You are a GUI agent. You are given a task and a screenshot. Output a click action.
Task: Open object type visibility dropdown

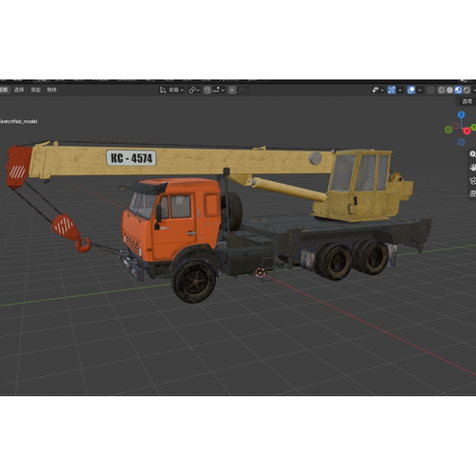pos(378,90)
